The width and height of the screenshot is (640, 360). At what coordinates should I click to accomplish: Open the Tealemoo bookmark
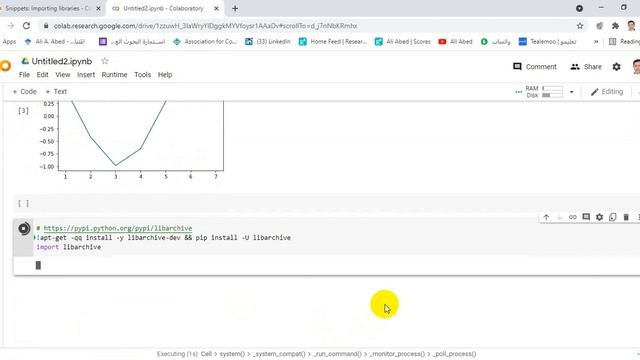click(547, 42)
